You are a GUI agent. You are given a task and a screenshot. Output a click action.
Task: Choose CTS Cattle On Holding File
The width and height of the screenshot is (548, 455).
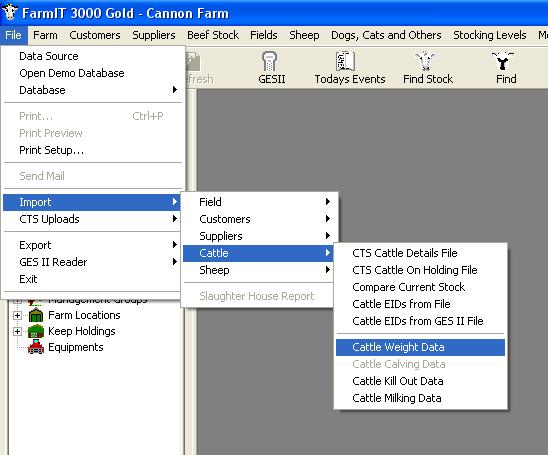coord(420,270)
